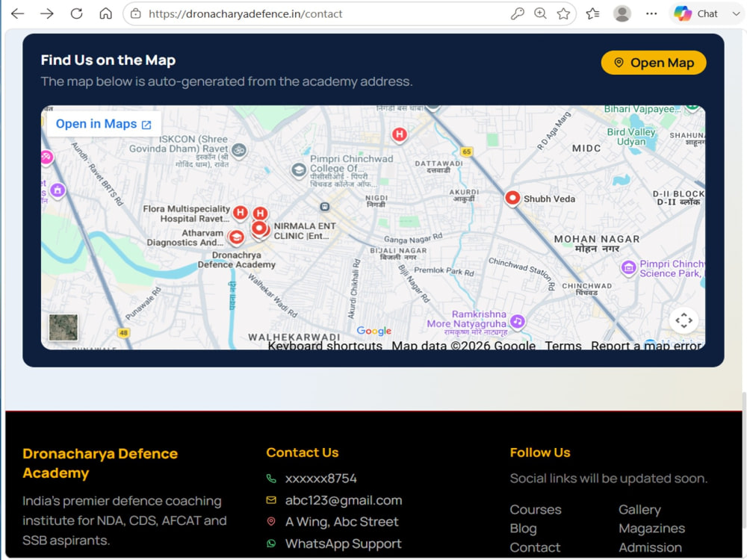The image size is (747, 560).
Task: Click the Open in Maps link
Action: click(x=103, y=124)
